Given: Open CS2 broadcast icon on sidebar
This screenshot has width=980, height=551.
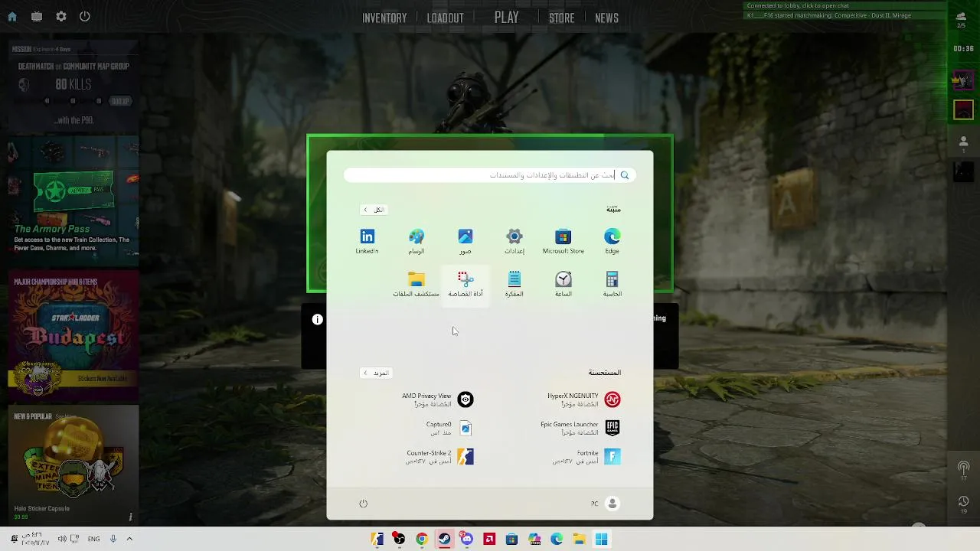Looking at the screenshot, I should [963, 468].
